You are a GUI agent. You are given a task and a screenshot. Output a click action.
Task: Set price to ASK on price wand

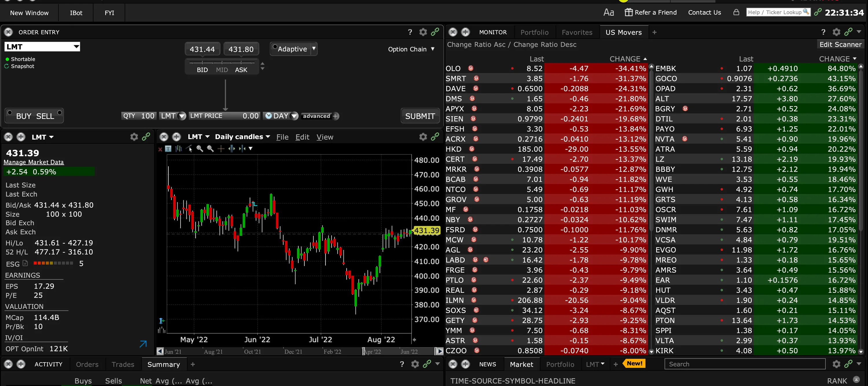241,70
